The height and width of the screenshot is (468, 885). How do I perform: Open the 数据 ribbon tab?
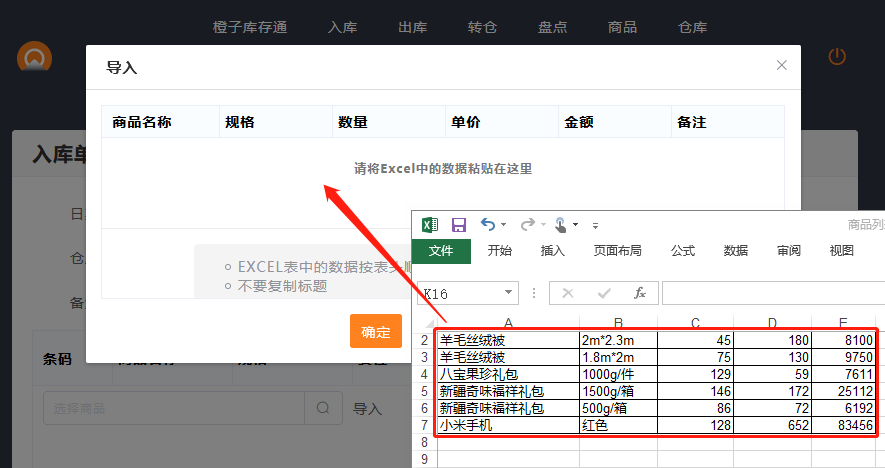coord(736,251)
